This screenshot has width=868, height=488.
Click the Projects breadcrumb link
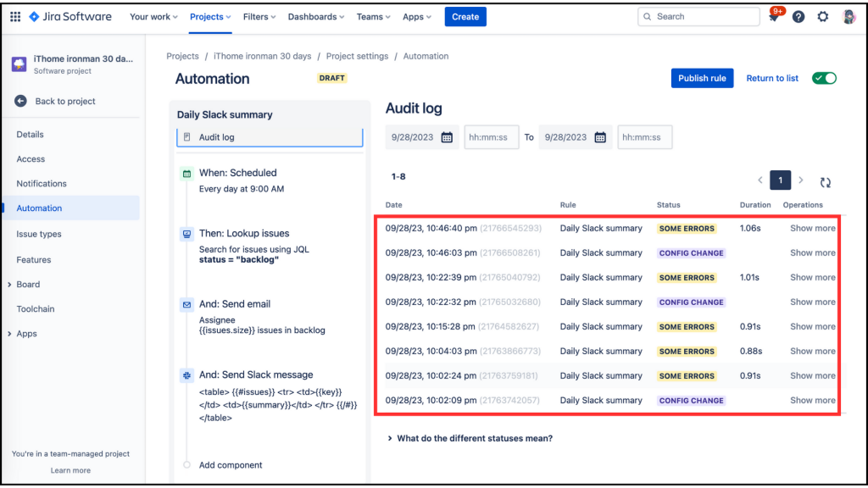[183, 56]
